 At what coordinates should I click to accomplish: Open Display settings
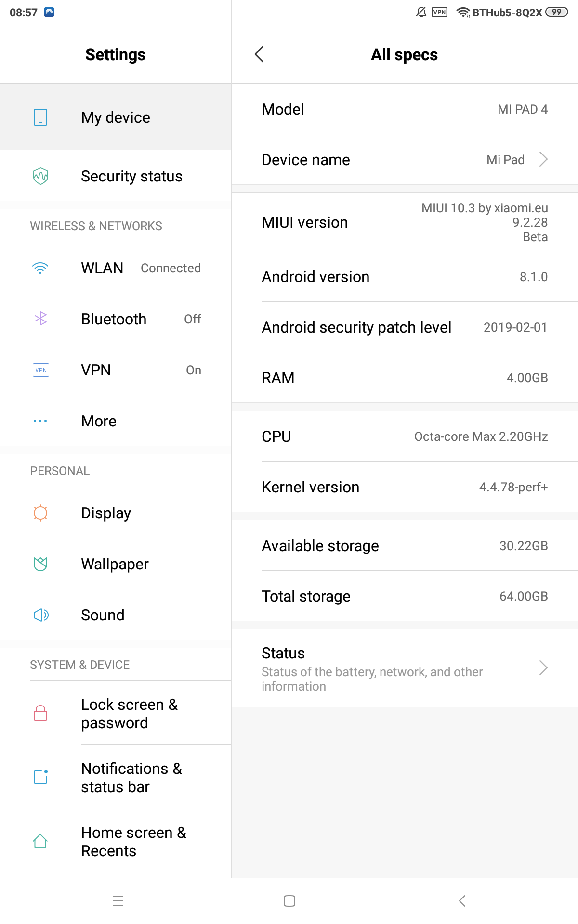(116, 513)
